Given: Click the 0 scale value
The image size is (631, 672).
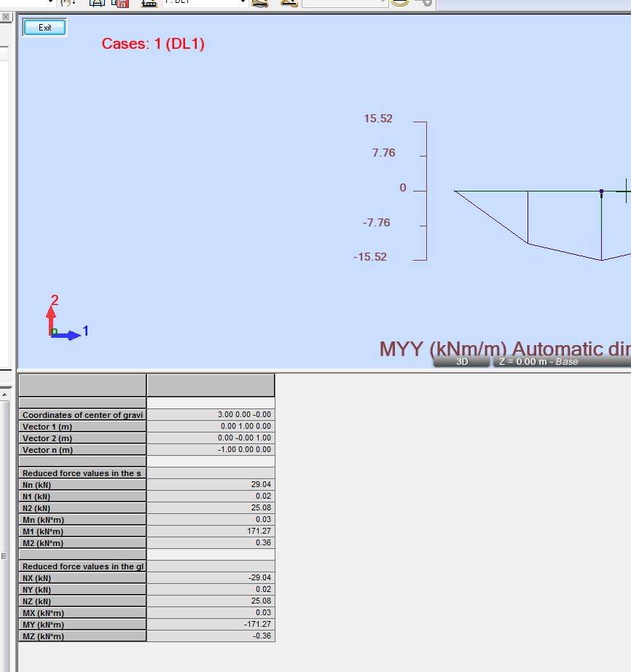Looking at the screenshot, I should (x=403, y=188).
